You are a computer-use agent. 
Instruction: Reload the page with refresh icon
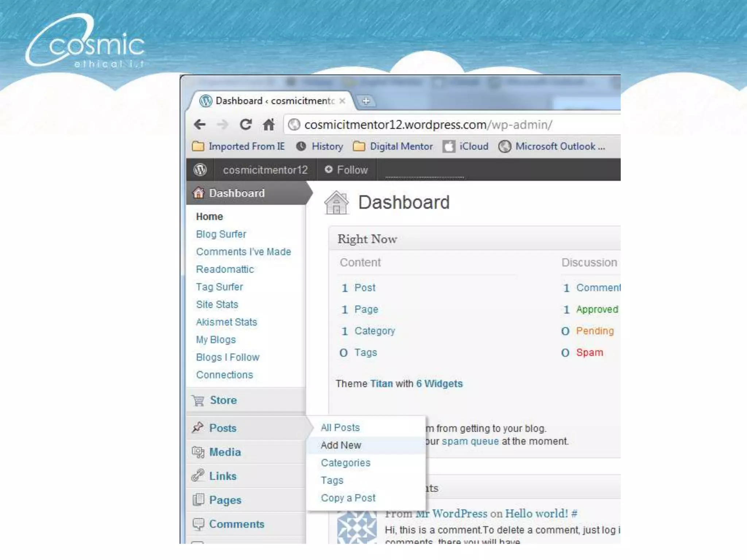click(245, 125)
